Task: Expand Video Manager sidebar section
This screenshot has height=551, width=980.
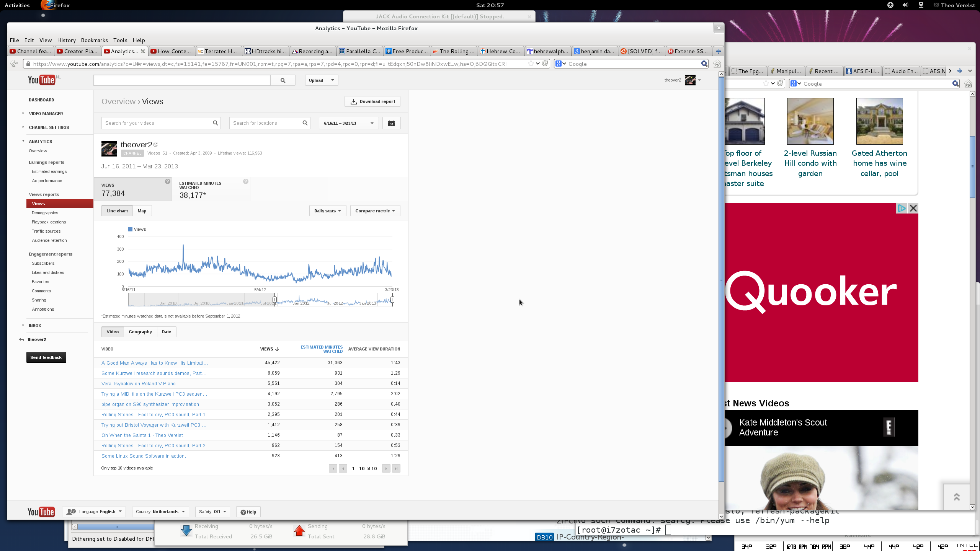Action: pos(23,113)
